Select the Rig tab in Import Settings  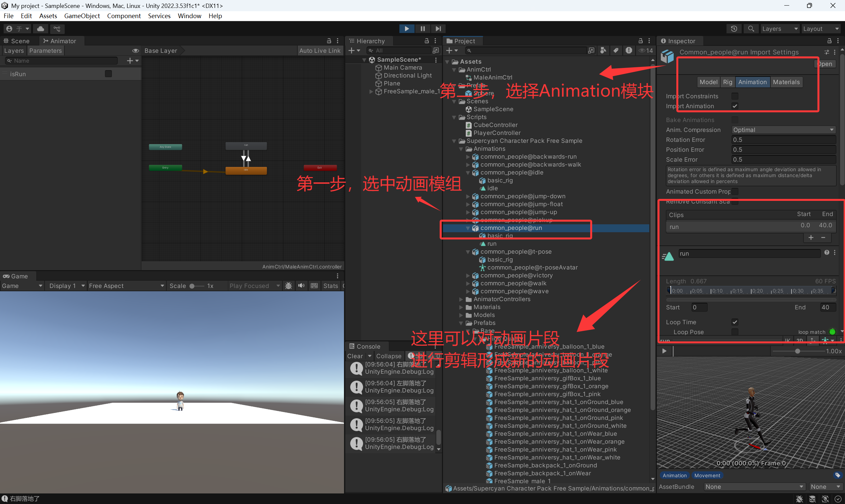(x=727, y=82)
